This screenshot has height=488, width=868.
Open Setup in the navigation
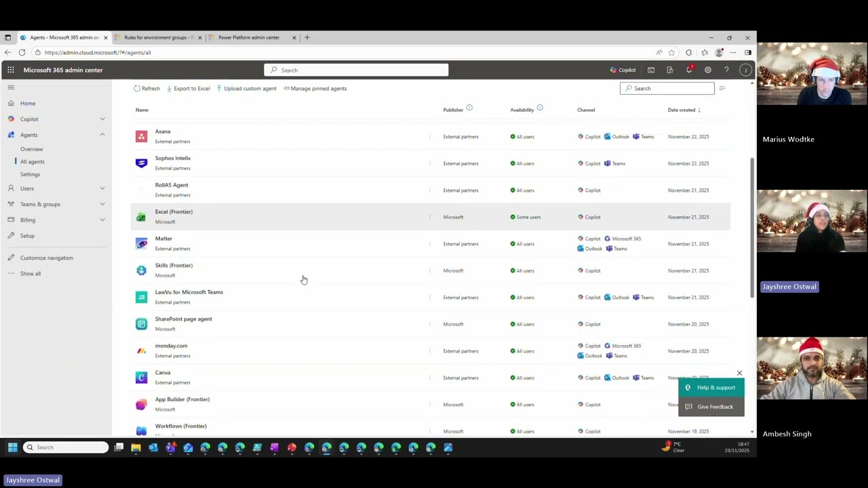click(x=27, y=236)
